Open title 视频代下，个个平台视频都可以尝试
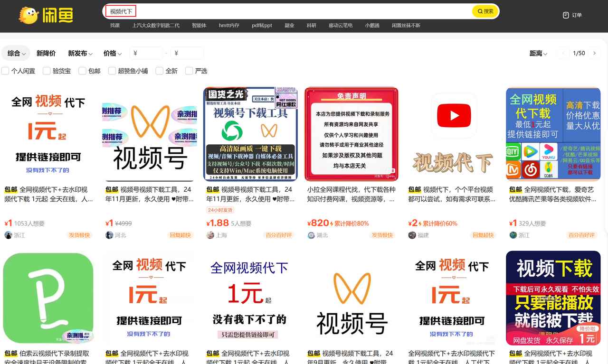Screen dimensions: 608x364 [x=452, y=194]
